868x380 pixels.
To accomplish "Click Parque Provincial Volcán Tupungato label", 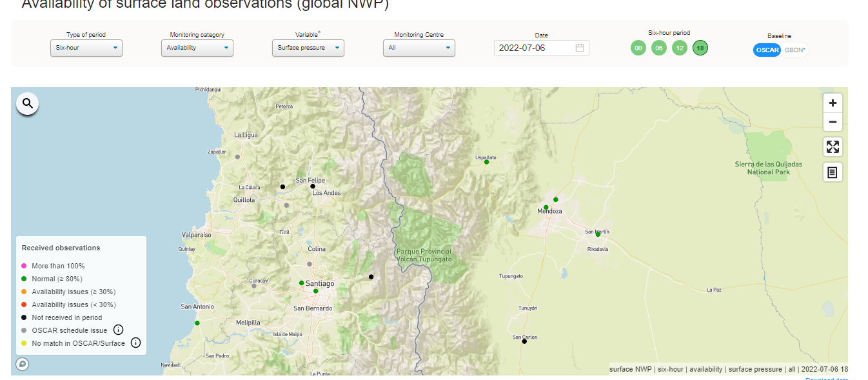I will tap(424, 255).
